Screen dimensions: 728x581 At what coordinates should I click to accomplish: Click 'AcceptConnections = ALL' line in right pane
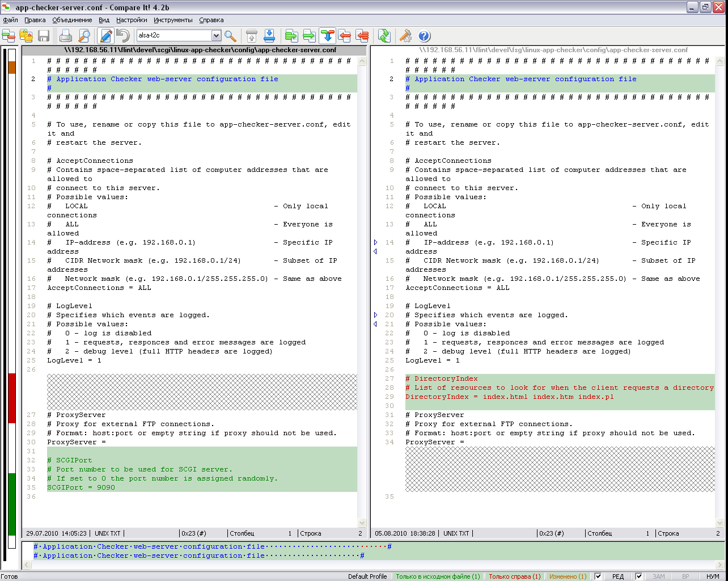click(458, 288)
